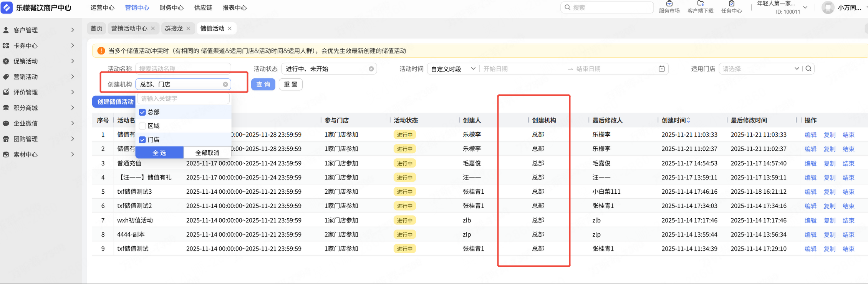Click the 活动名称 search input field
The height and width of the screenshot is (284, 868).
coord(183,69)
